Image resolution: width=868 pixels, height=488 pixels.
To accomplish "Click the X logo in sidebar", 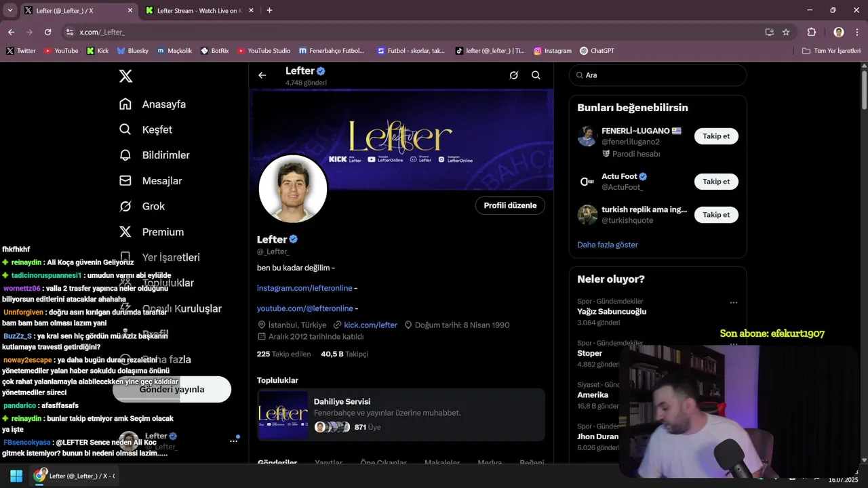I will 125,76.
